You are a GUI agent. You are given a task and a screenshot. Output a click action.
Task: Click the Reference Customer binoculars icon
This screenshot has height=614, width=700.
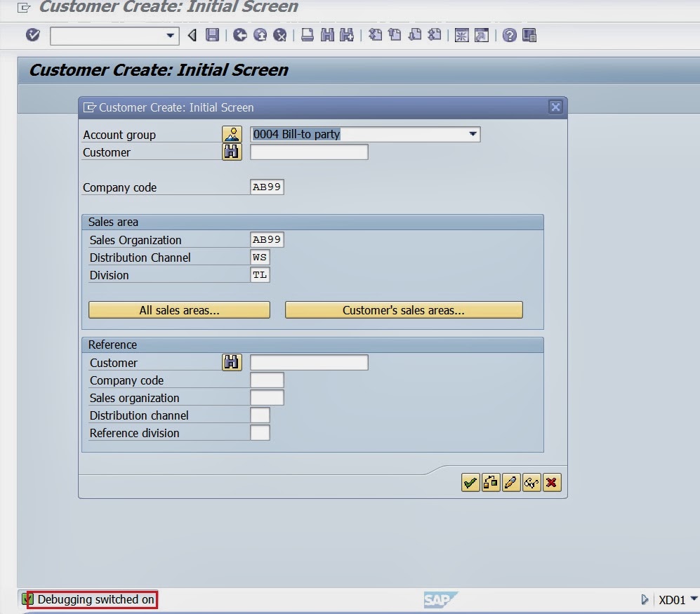tap(232, 362)
